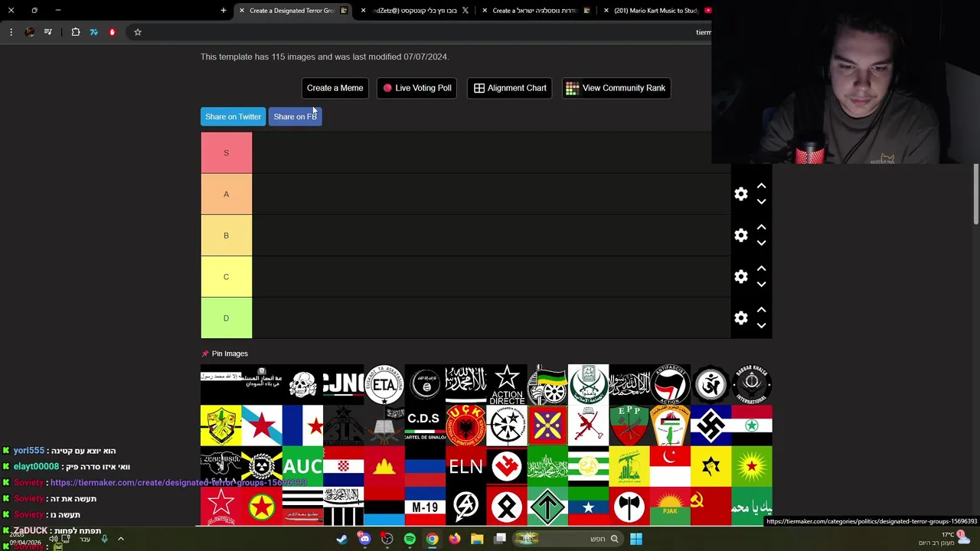The width and height of the screenshot is (980, 551).
Task: Share the tier list on FB
Action: click(x=295, y=116)
